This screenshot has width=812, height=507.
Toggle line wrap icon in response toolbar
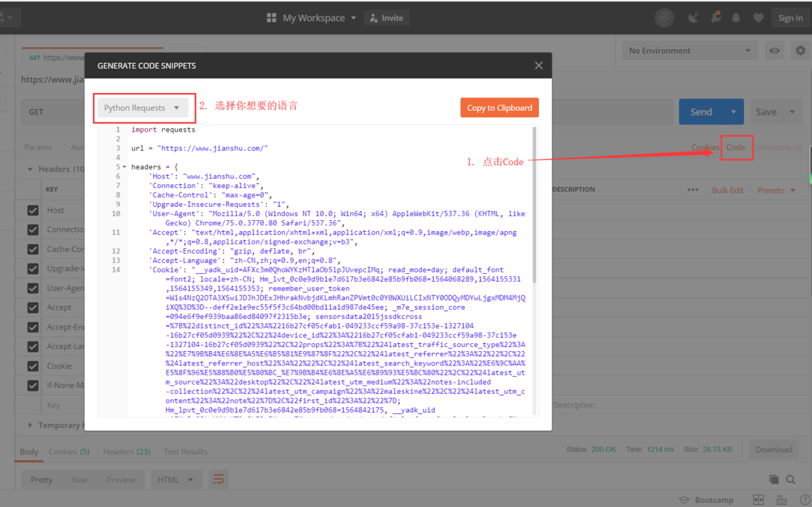coord(218,479)
